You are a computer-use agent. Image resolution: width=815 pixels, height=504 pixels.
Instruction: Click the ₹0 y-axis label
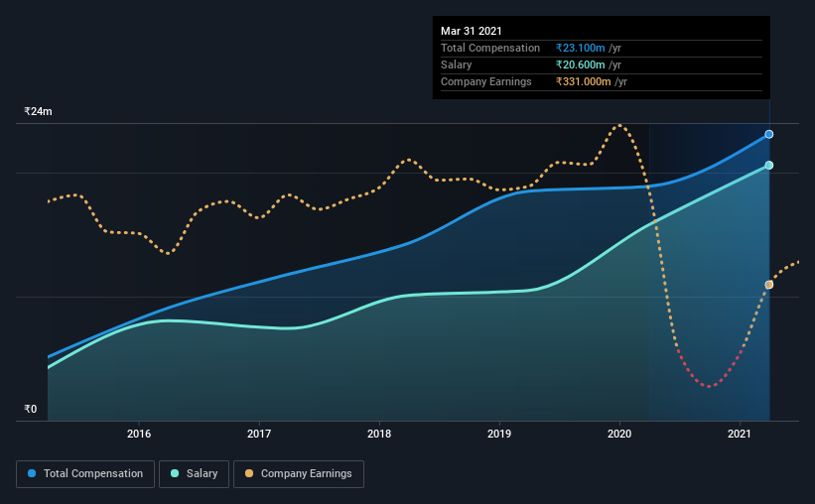coord(31,409)
